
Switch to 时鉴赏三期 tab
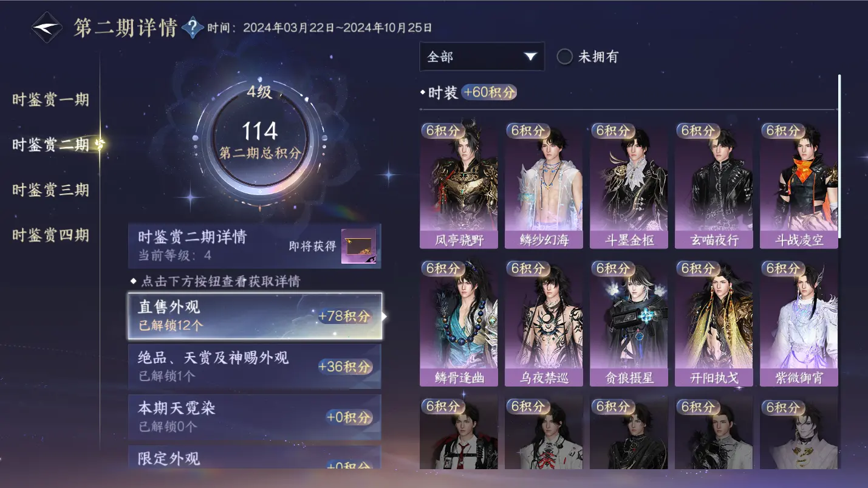coord(51,190)
